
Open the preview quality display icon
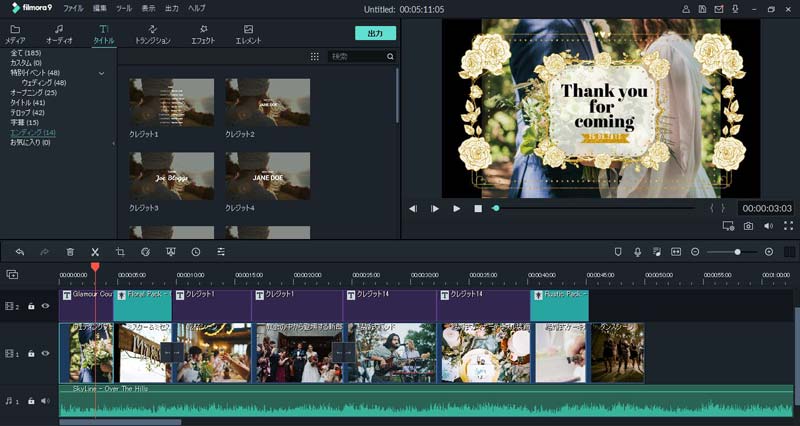click(x=729, y=226)
